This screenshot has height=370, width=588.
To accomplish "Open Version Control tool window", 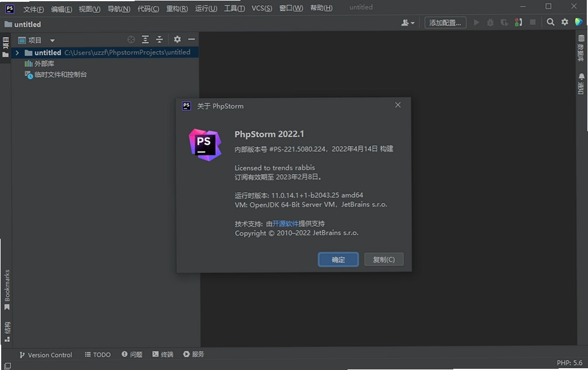I will click(x=45, y=355).
